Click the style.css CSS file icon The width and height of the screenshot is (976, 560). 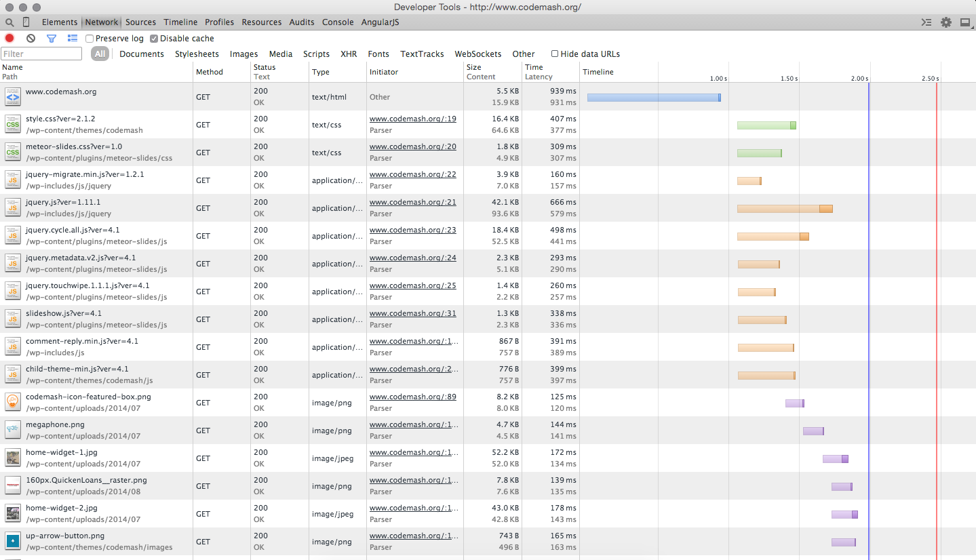click(12, 125)
